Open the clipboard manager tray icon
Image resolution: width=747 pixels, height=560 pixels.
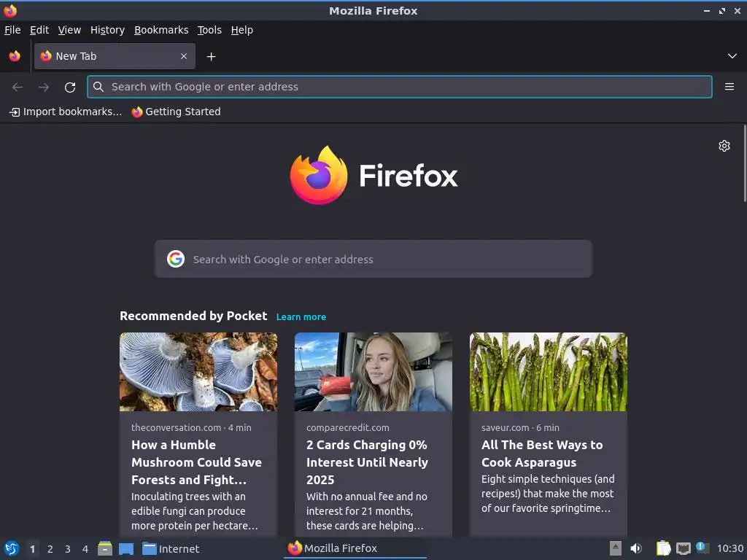[x=663, y=548]
